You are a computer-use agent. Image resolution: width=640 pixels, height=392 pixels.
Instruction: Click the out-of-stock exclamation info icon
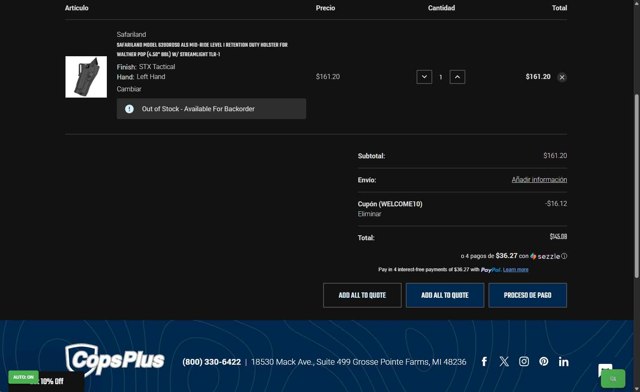point(129,109)
